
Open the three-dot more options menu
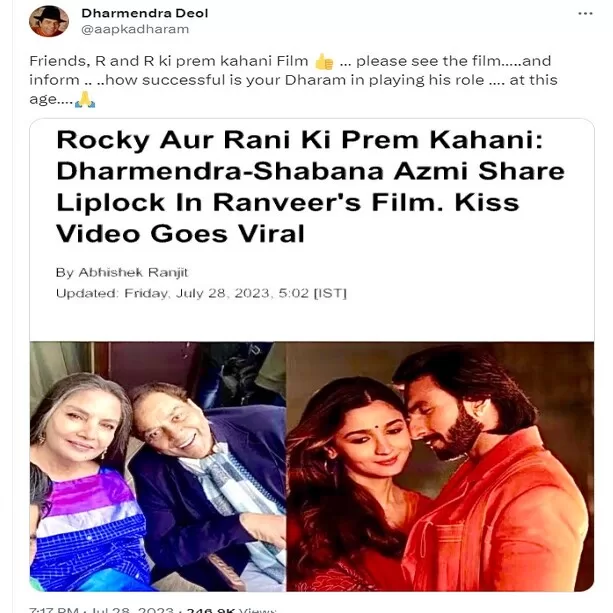coord(585,14)
